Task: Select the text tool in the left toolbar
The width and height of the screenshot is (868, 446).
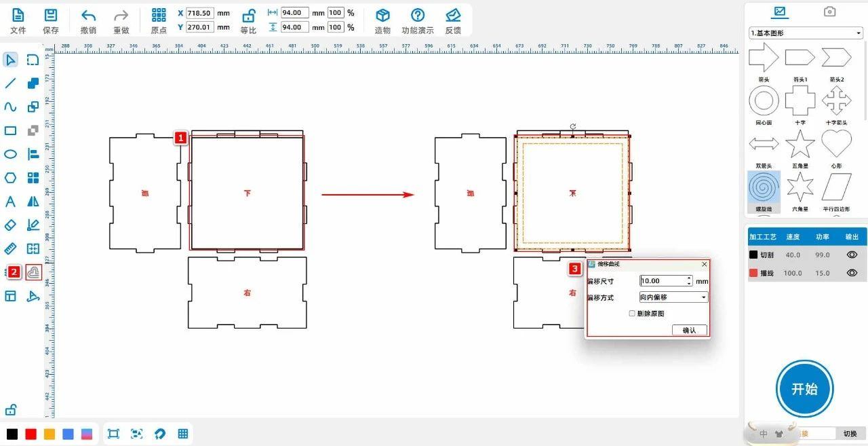Action: click(x=10, y=202)
